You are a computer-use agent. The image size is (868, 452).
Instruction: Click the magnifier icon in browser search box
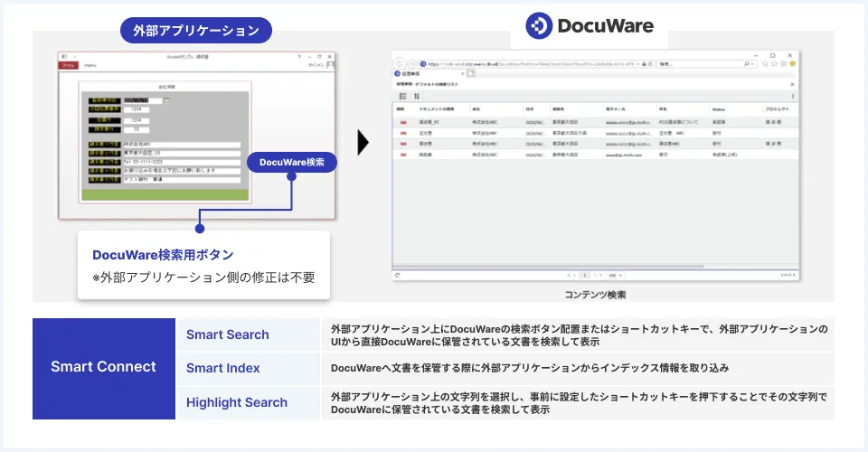[x=747, y=64]
